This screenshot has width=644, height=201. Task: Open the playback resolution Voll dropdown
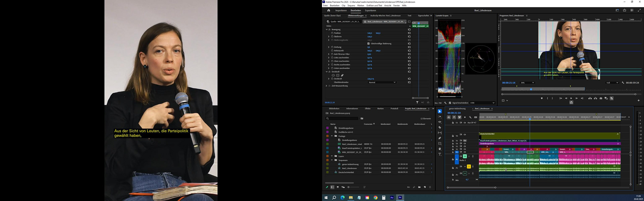[x=612, y=83]
